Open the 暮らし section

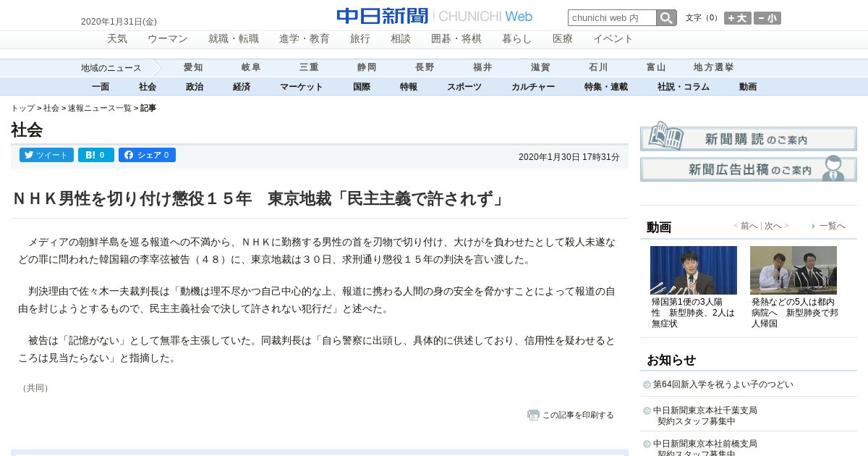(517, 39)
